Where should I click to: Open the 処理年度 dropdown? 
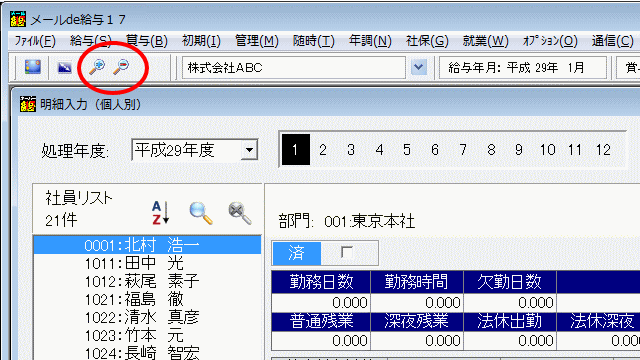pyautogui.click(x=249, y=150)
